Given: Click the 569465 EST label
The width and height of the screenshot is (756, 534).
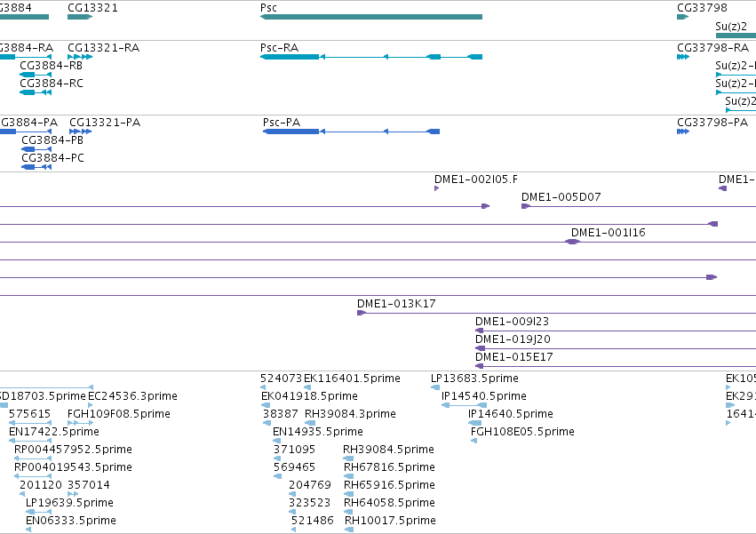Looking at the screenshot, I should [x=294, y=467].
